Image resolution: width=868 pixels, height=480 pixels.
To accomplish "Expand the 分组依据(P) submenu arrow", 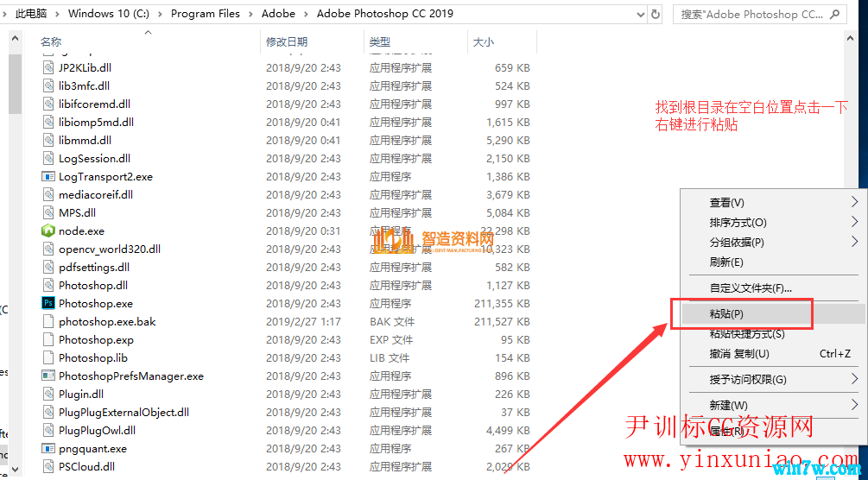I will click(x=855, y=242).
